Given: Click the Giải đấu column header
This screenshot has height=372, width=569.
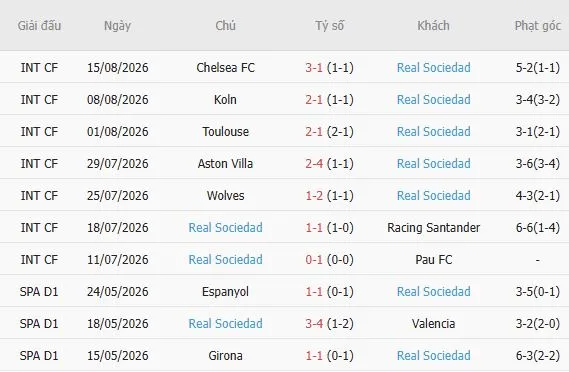Looking at the screenshot, I should click(x=39, y=25).
